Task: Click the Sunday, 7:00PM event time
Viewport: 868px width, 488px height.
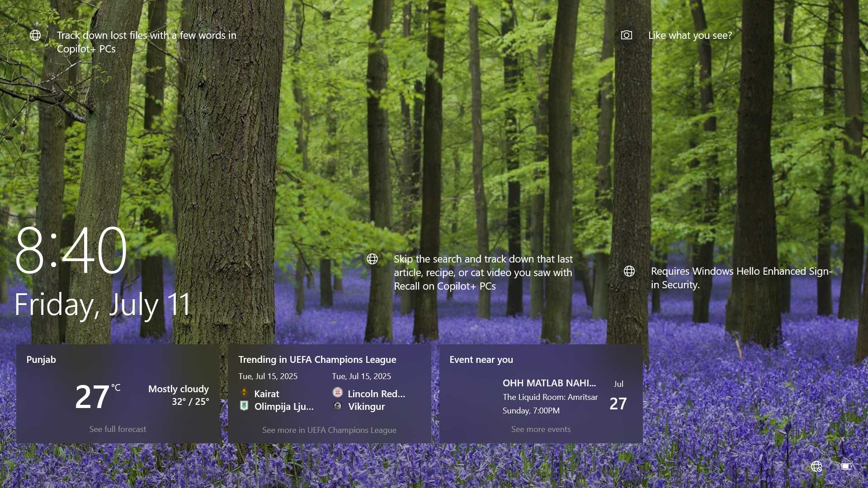Action: click(531, 410)
